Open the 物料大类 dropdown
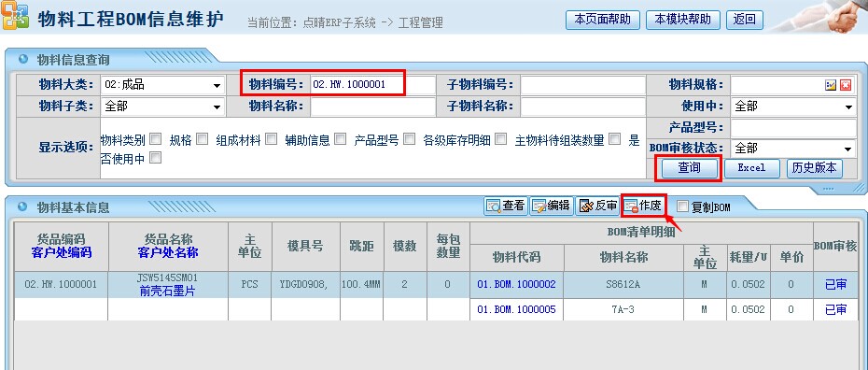The image size is (868, 370). click(x=162, y=85)
